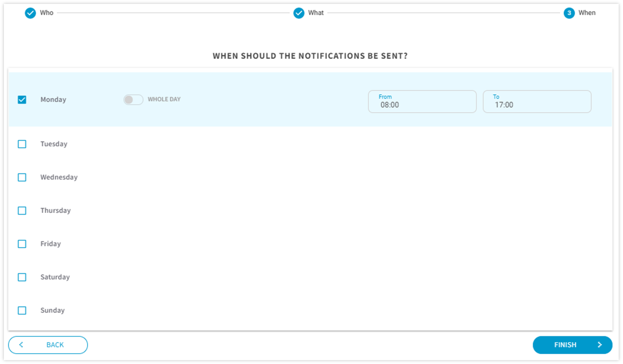The height and width of the screenshot is (364, 623).
Task: Open the Who step label
Action: 47,13
